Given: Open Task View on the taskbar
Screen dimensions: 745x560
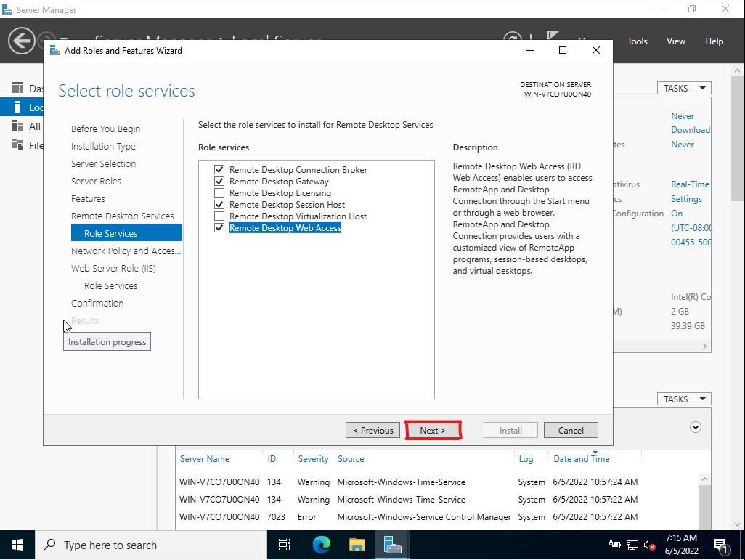Looking at the screenshot, I should tap(284, 545).
